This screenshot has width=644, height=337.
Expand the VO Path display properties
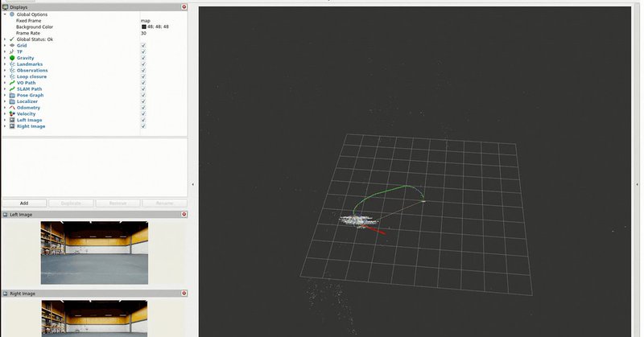(x=5, y=83)
